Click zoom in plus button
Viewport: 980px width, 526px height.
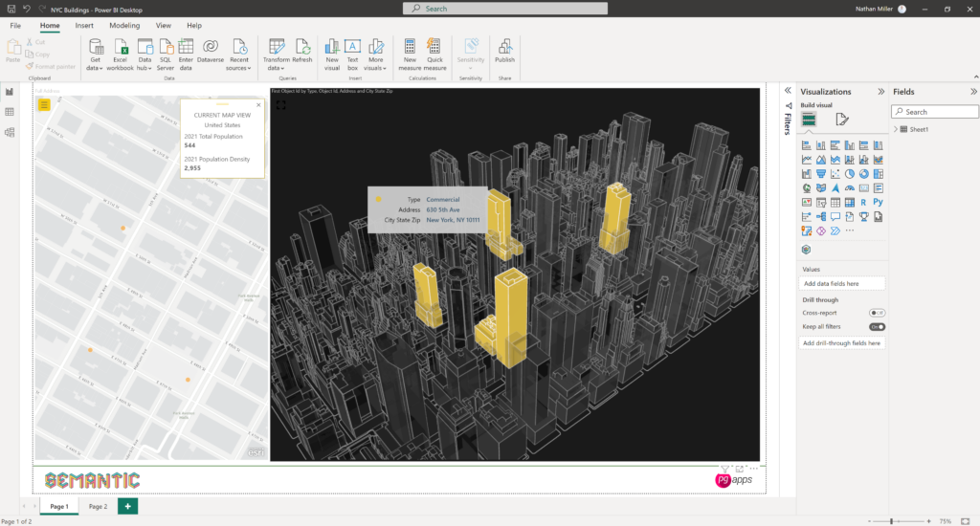928,521
